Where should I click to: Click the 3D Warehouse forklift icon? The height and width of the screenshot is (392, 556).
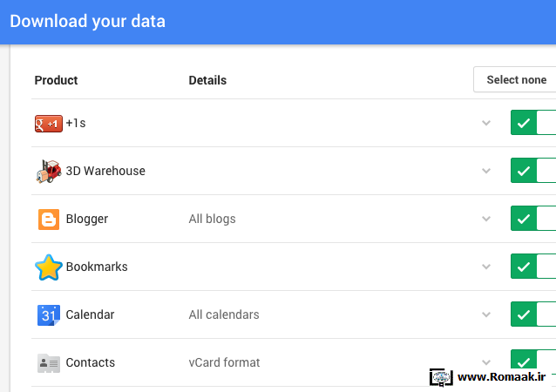49,172
